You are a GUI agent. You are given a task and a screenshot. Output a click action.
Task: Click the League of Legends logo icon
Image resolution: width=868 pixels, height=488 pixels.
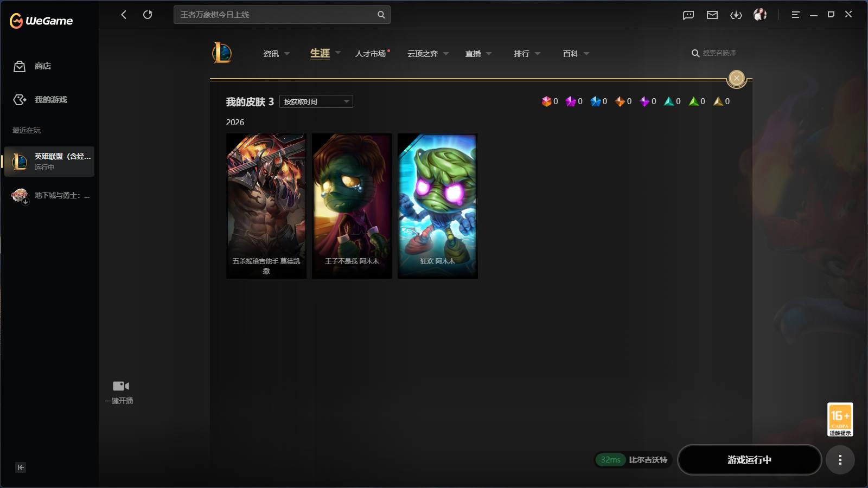222,53
